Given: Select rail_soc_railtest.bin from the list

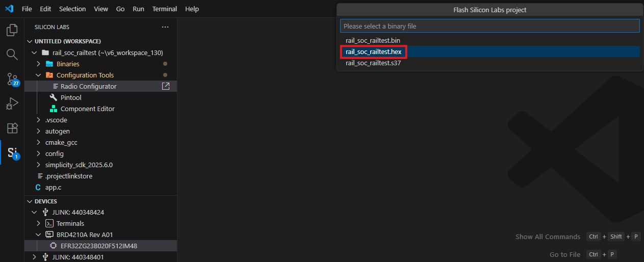Looking at the screenshot, I should pos(490,40).
